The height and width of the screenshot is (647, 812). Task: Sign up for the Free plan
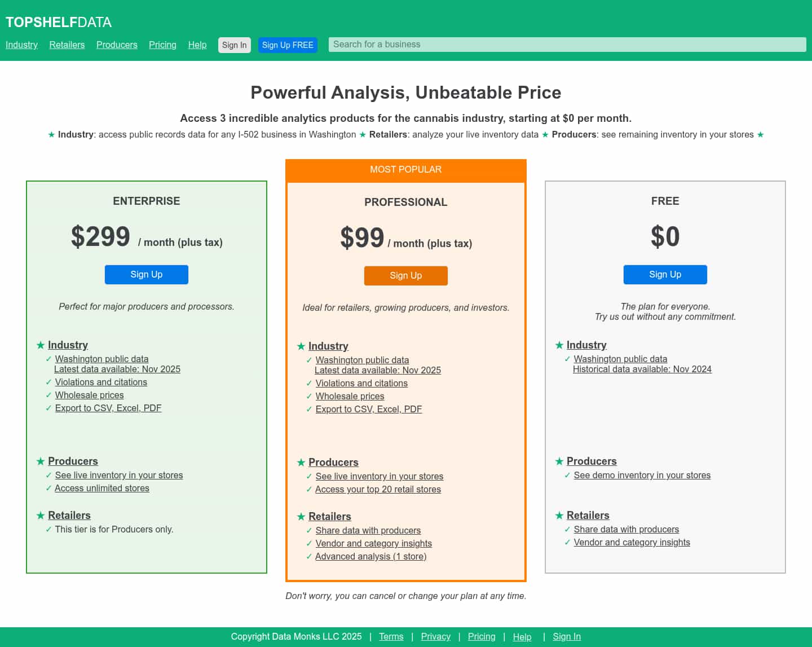(x=665, y=275)
